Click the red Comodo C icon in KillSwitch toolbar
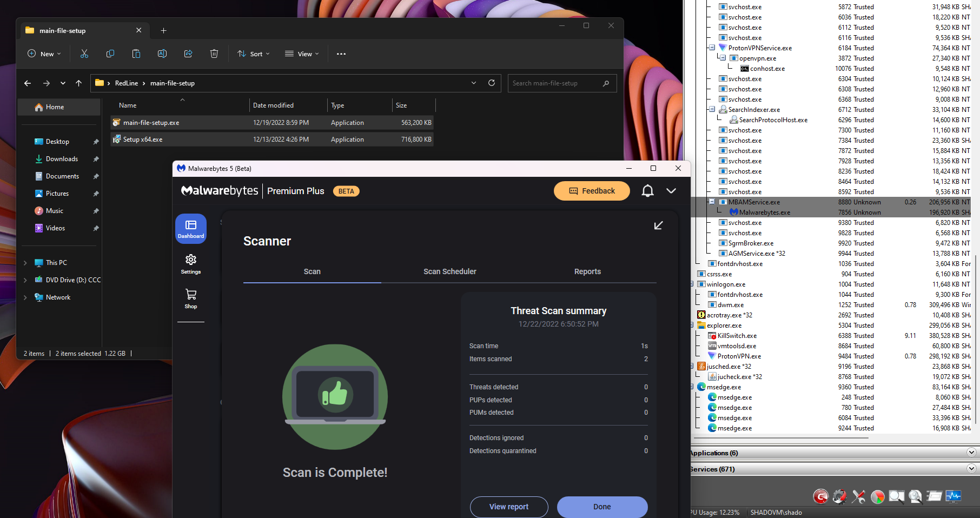This screenshot has height=518, width=980. [821, 496]
